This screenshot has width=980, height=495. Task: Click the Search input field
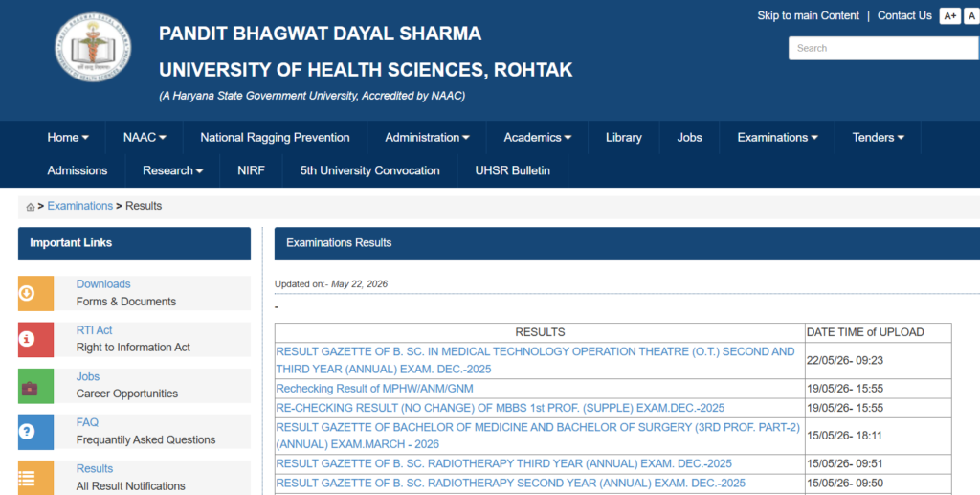883,48
